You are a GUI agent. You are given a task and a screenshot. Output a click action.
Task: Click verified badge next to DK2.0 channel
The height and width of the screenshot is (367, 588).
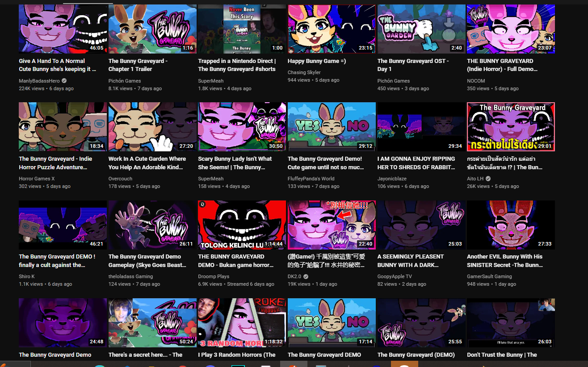[x=306, y=276]
